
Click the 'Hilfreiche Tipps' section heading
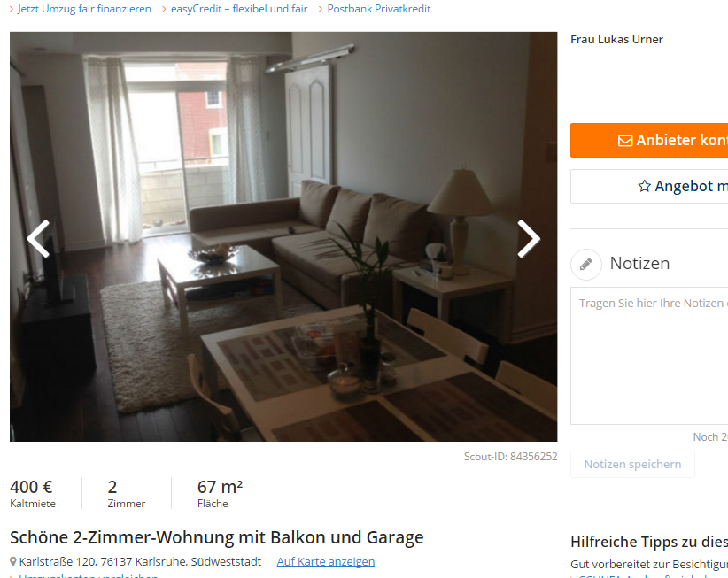(x=649, y=542)
